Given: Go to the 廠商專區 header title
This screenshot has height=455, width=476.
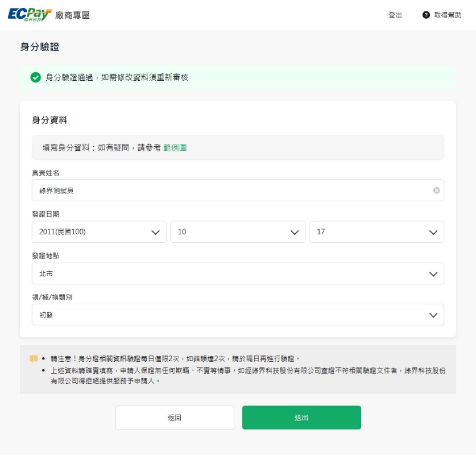Looking at the screenshot, I should click(73, 15).
